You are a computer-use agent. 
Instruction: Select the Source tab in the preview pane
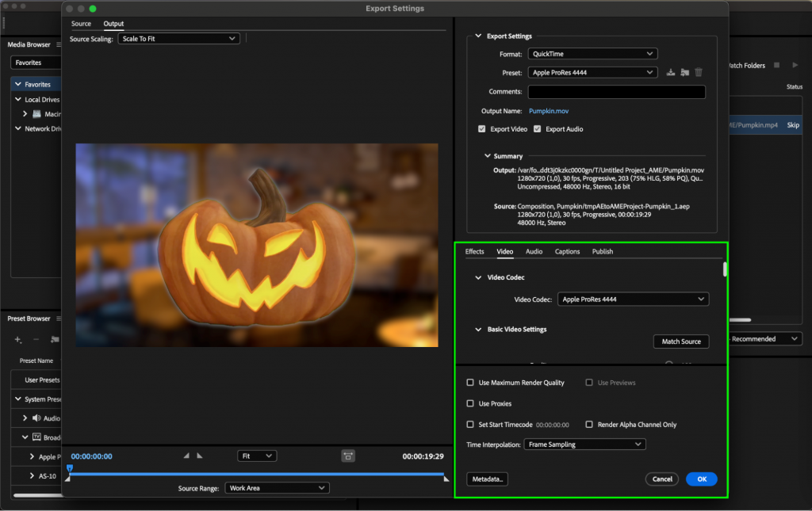click(80, 24)
